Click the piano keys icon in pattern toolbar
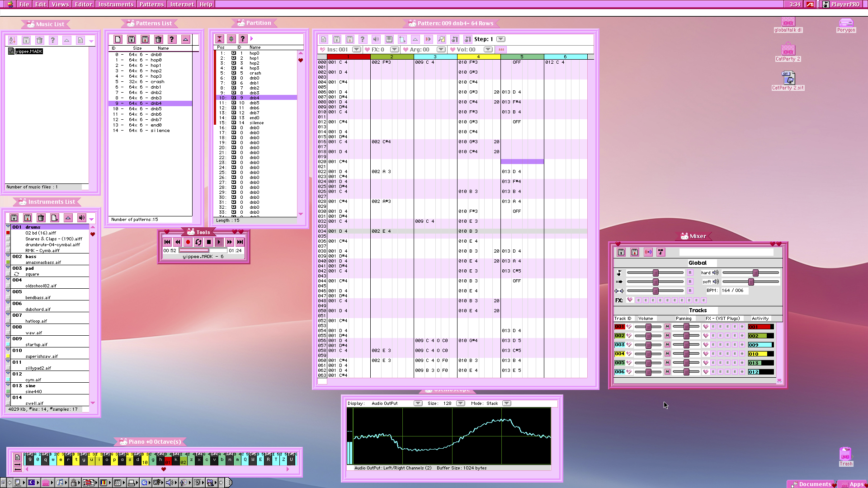Screen dimensions: 868x488 389,39
